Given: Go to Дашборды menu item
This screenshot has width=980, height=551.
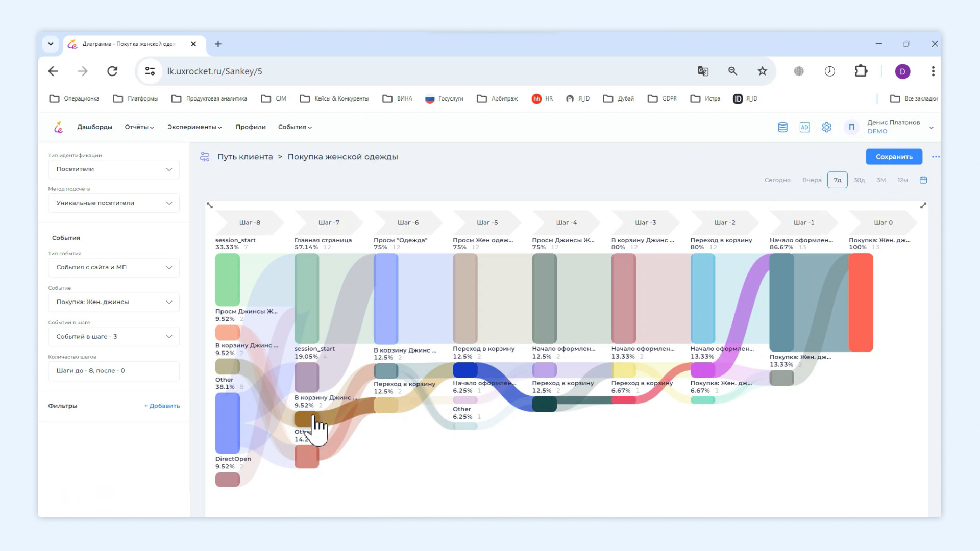Looking at the screenshot, I should click(94, 127).
